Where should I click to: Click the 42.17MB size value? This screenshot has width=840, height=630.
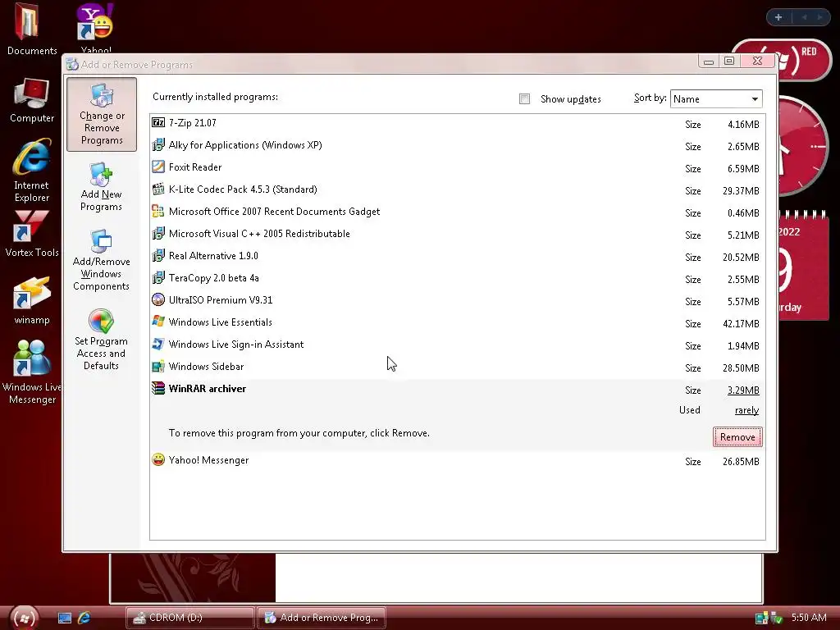(741, 323)
